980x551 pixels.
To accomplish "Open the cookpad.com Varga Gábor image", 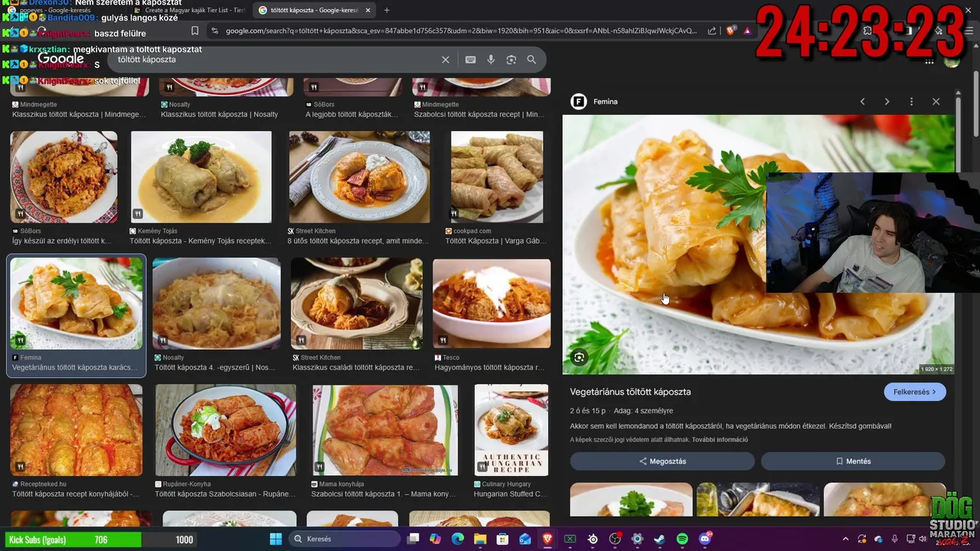I will [497, 177].
